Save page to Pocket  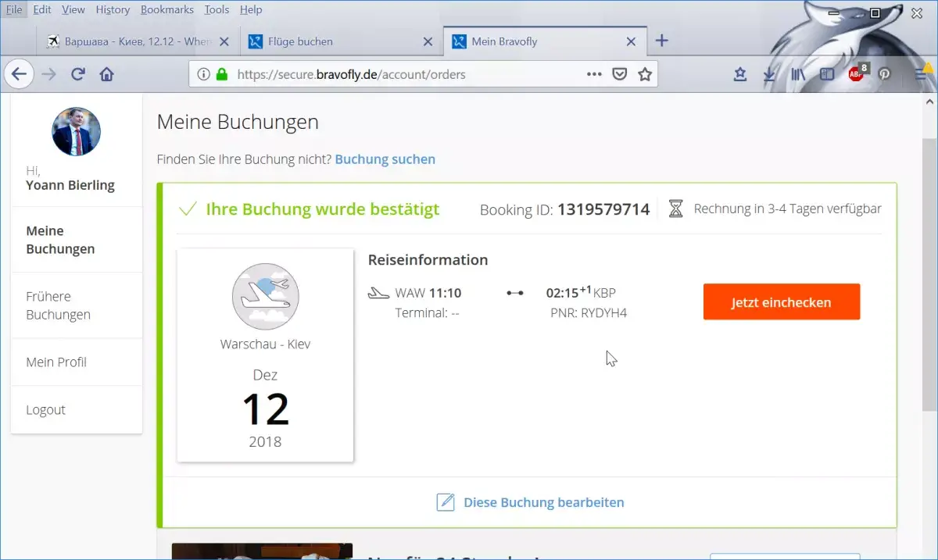619,74
